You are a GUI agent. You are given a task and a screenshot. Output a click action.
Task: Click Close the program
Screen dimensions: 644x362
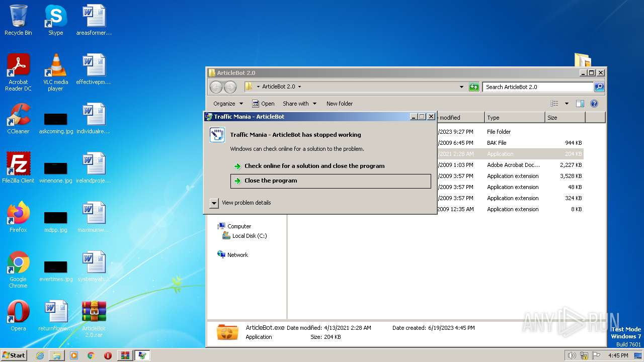(x=331, y=181)
